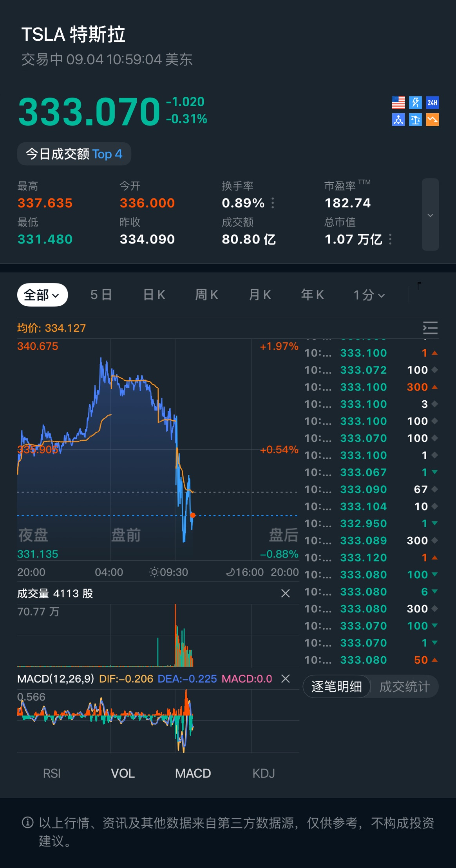Close the MACD indicator panel
The height and width of the screenshot is (868, 456).
286,679
